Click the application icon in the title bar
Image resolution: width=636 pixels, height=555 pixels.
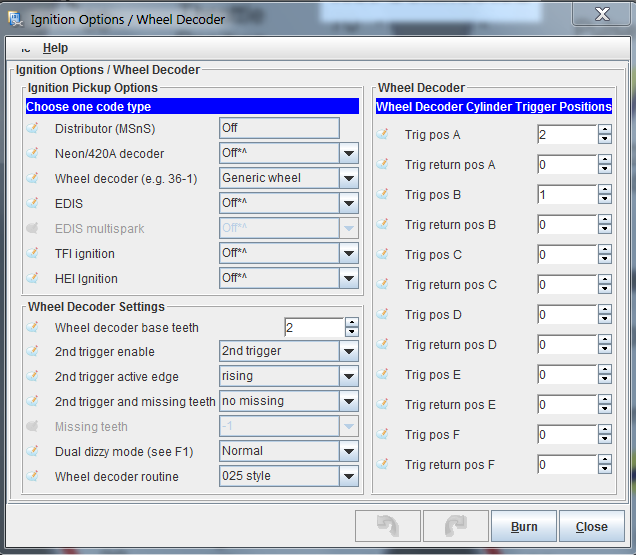click(16, 19)
